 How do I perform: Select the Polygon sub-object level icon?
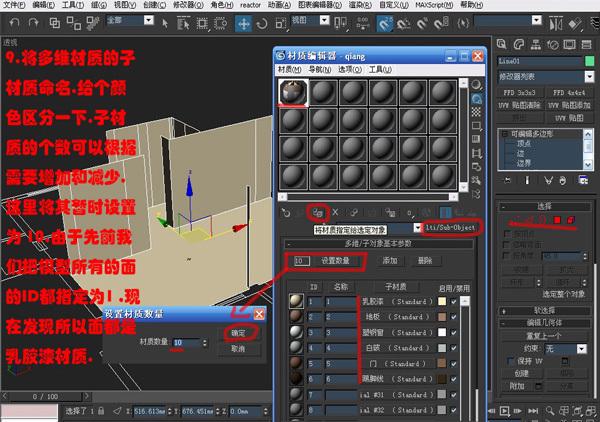[557, 220]
